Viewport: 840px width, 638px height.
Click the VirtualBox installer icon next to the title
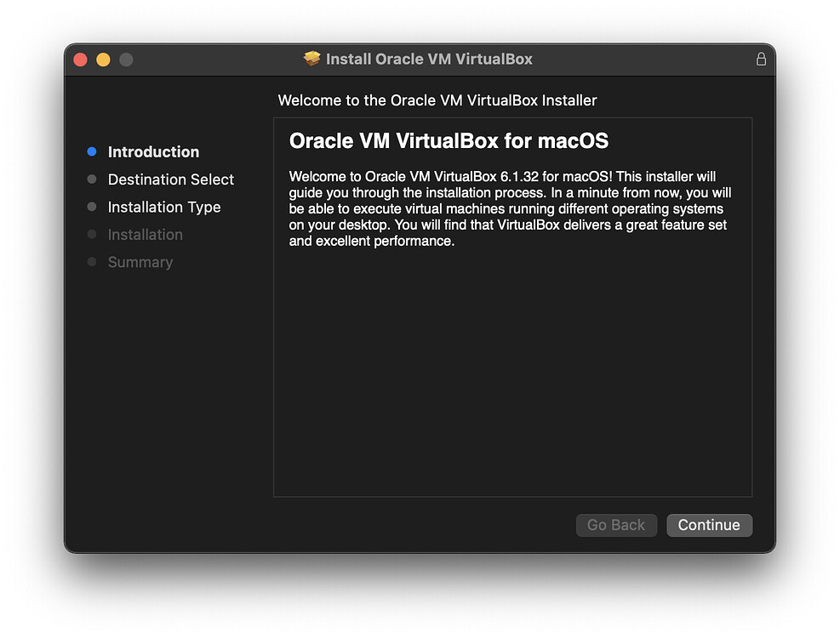coord(313,59)
